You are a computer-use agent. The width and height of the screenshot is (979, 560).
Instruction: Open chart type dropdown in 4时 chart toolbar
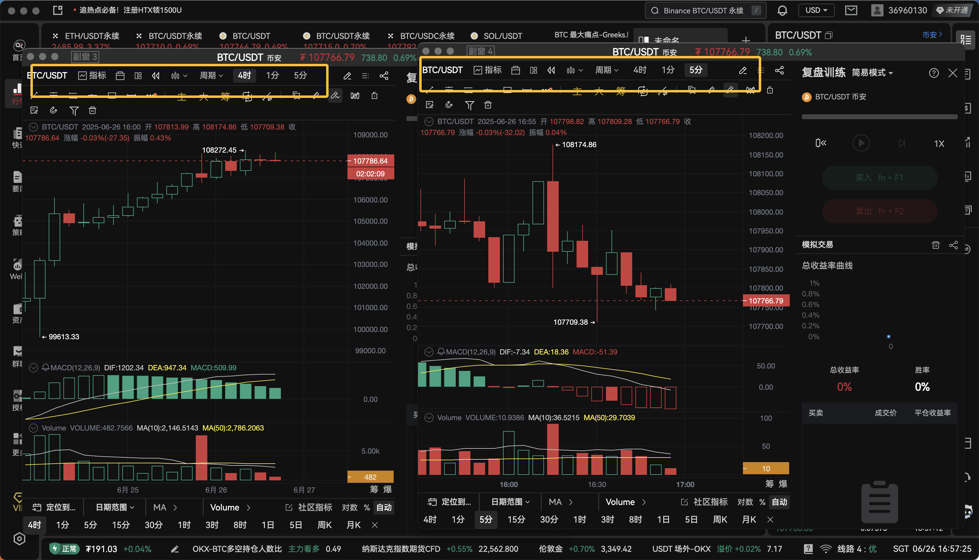179,75
